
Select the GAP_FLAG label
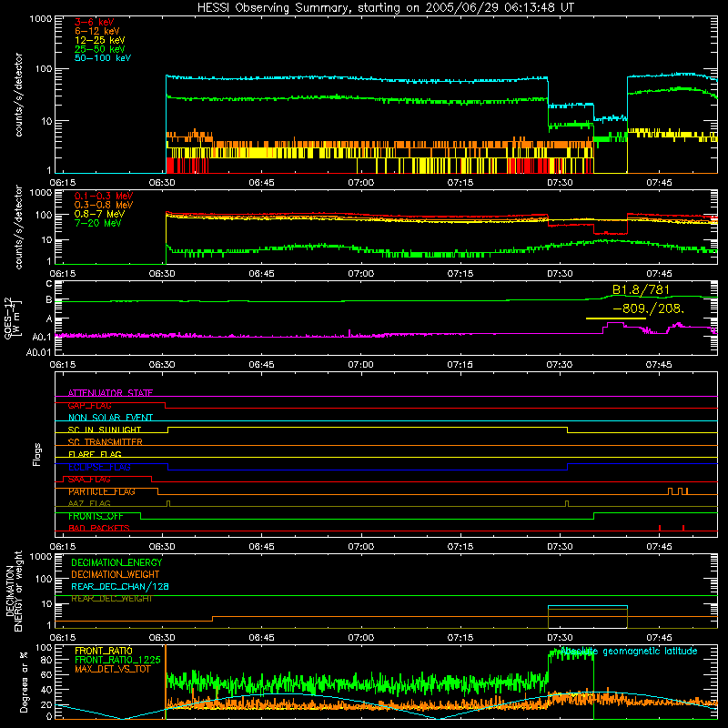[x=89, y=405]
